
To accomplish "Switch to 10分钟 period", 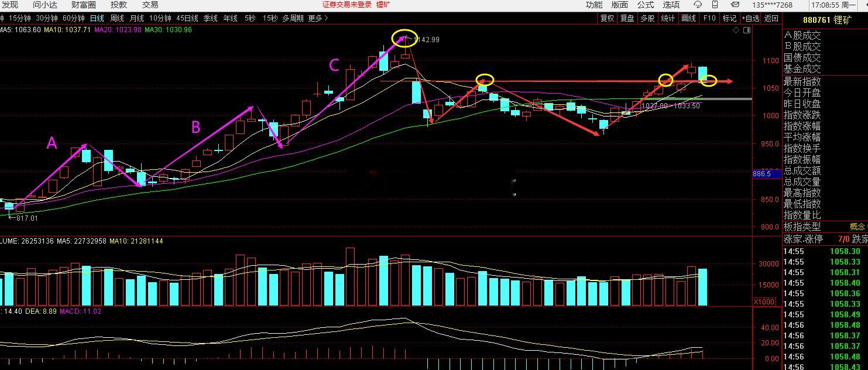I will tap(160, 18).
